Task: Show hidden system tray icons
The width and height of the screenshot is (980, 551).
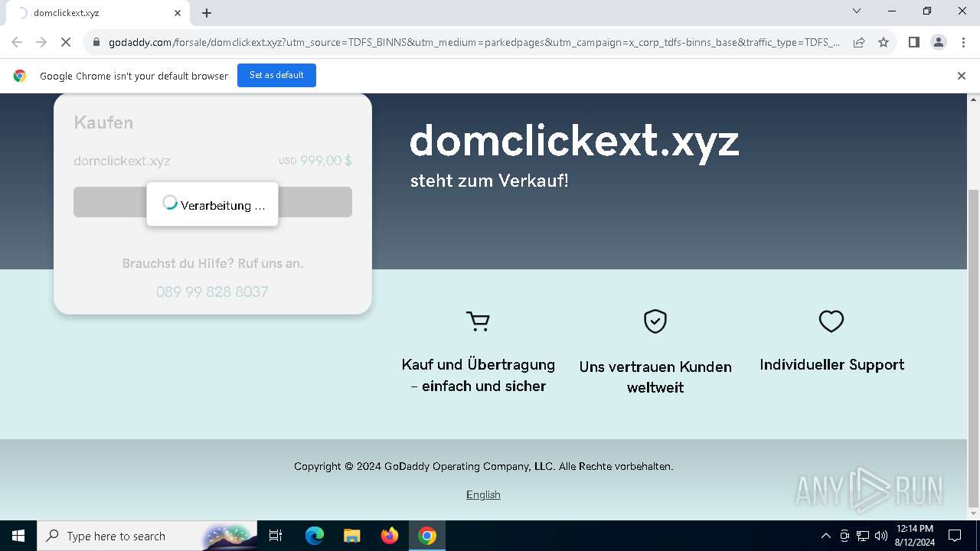Action: click(825, 536)
